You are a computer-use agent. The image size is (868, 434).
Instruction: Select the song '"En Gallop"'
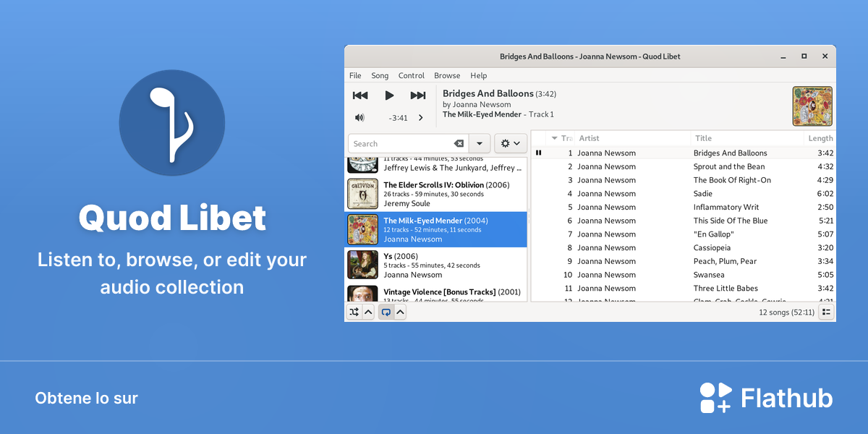(x=714, y=234)
